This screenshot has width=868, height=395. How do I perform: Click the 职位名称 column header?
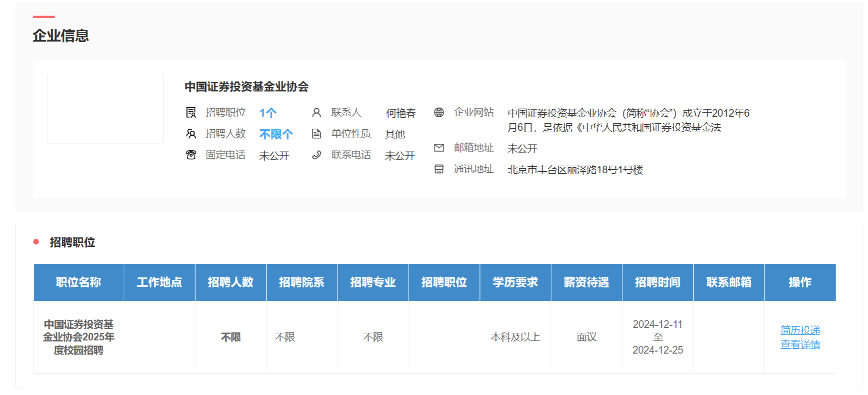pos(79,282)
